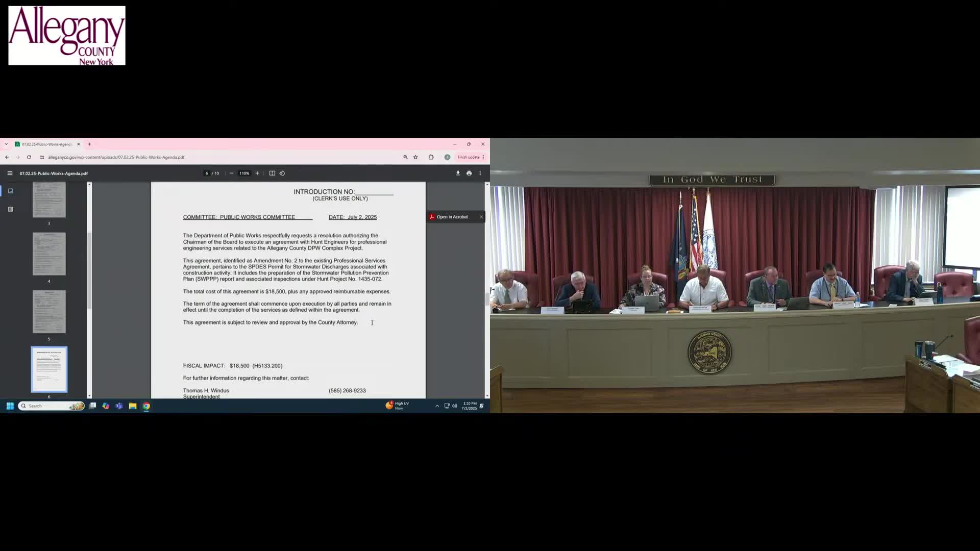Screen dimensions: 980x551
Task: Toggle the PDF sidebar hamburger menu
Action: click(x=10, y=173)
